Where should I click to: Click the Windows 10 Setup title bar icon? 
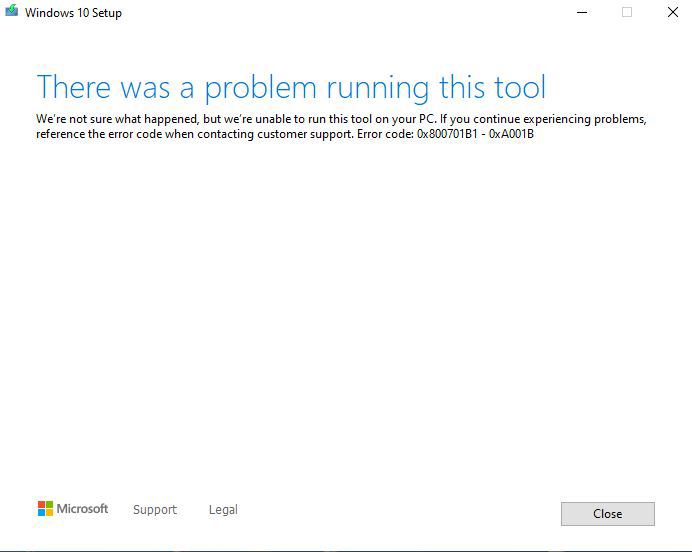11,10
